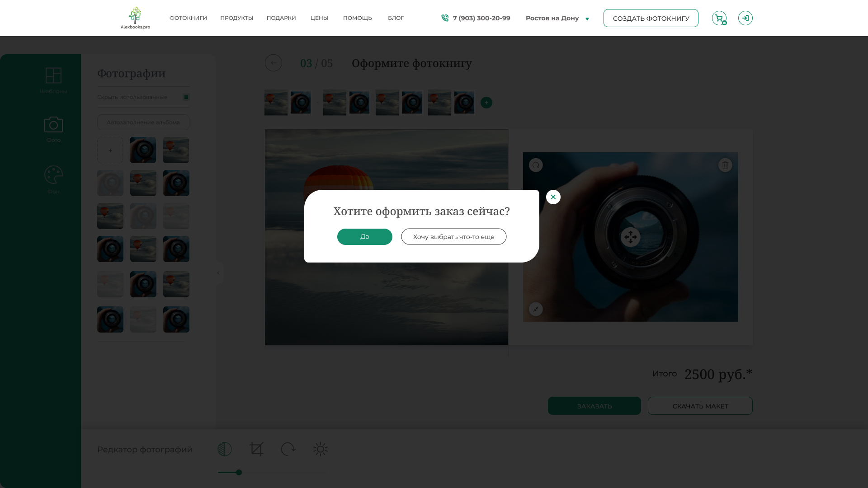Adjust the photo editor slider handle
The image size is (868, 488).
point(239,473)
